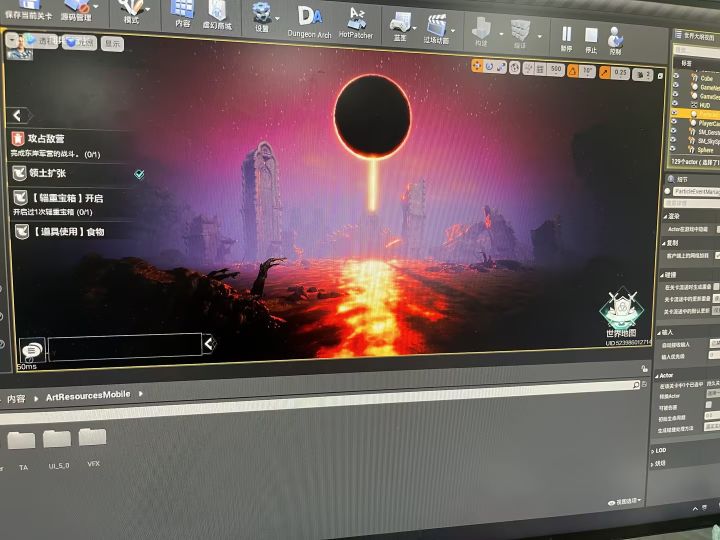This screenshot has height=540, width=720.
Task: Open the Source Control toolbar icon
Action: point(77,6)
